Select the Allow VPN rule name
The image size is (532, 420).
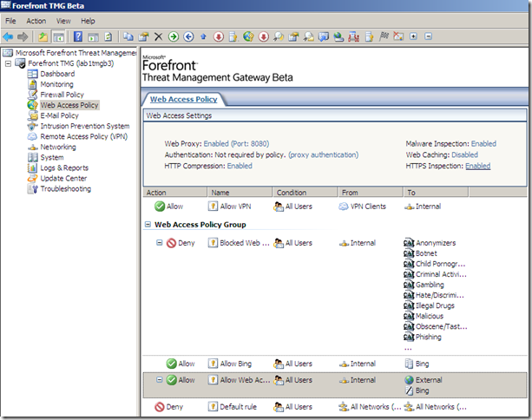tap(235, 207)
